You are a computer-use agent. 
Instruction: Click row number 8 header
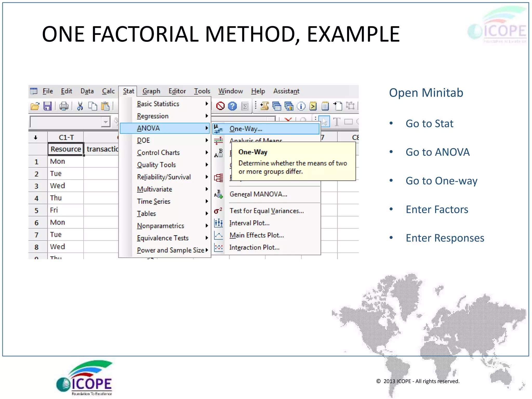(37, 247)
